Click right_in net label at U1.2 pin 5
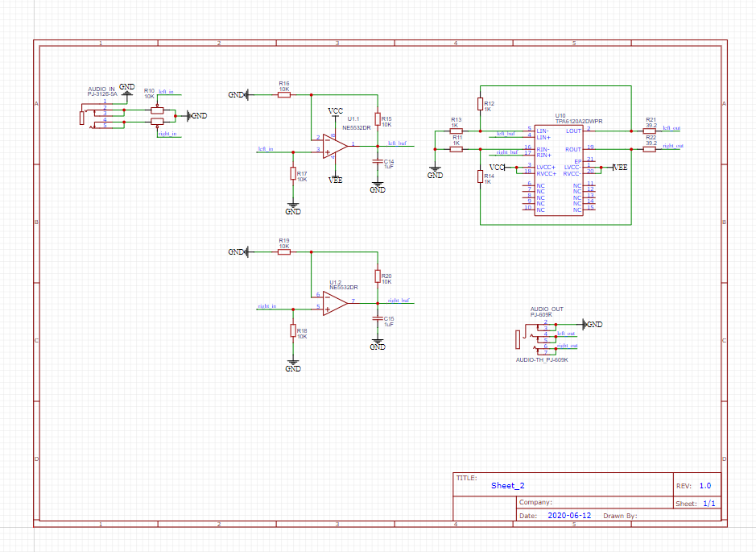 (x=267, y=306)
